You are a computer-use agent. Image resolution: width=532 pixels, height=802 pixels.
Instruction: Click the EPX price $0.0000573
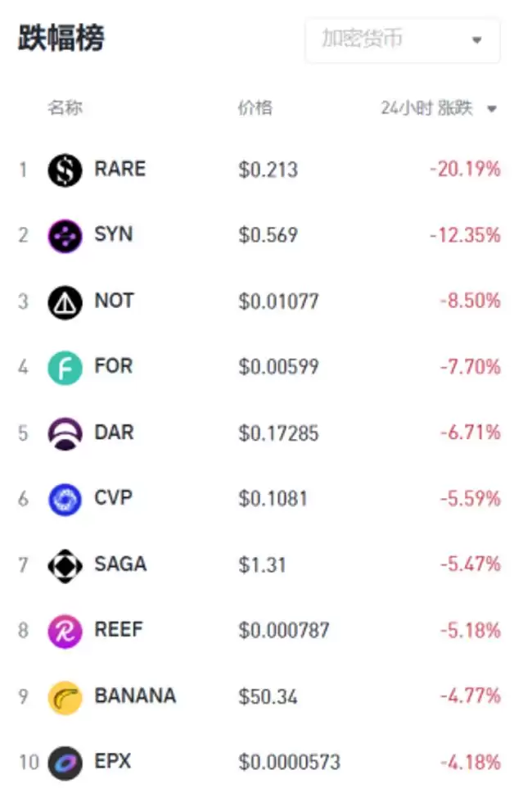290,763
